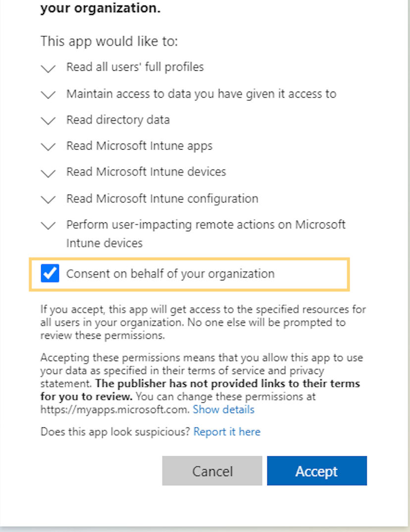Expand the "Read all users' full profiles" chevron
The width and height of the screenshot is (410, 532).
click(x=48, y=69)
